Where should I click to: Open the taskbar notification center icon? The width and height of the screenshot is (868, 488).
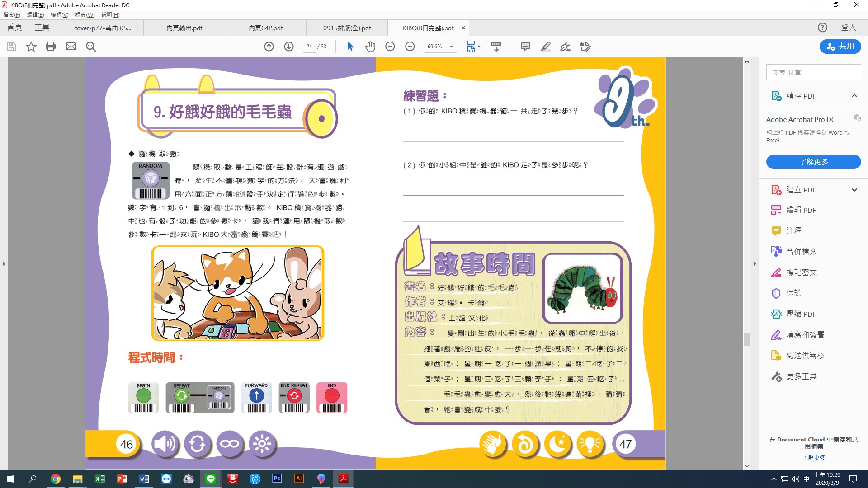tap(853, 479)
